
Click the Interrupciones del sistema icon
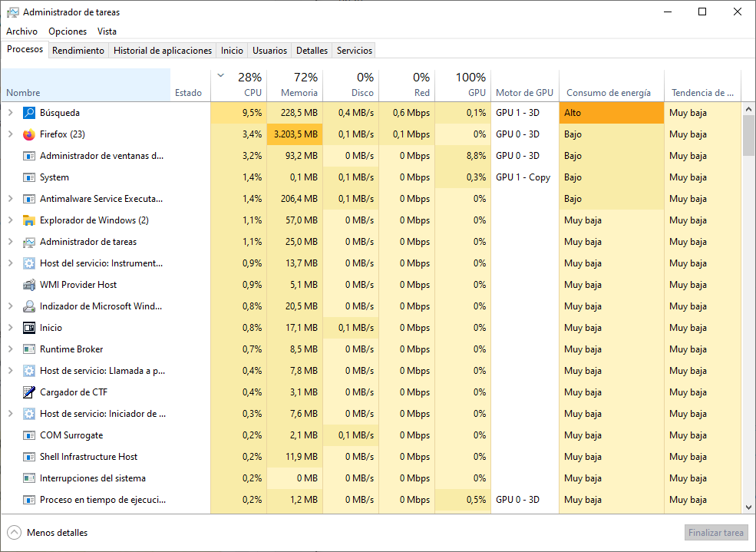click(x=29, y=478)
